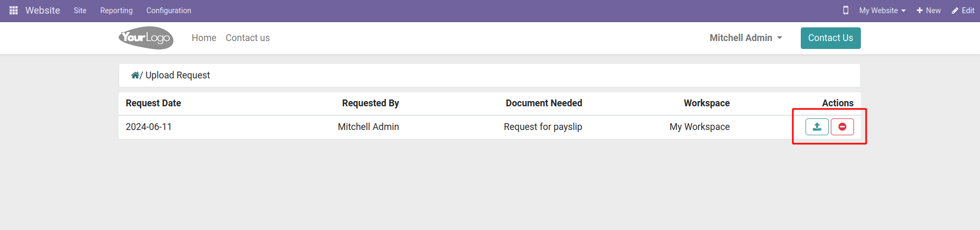
Task: Click the Home navigation link
Action: tap(204, 38)
